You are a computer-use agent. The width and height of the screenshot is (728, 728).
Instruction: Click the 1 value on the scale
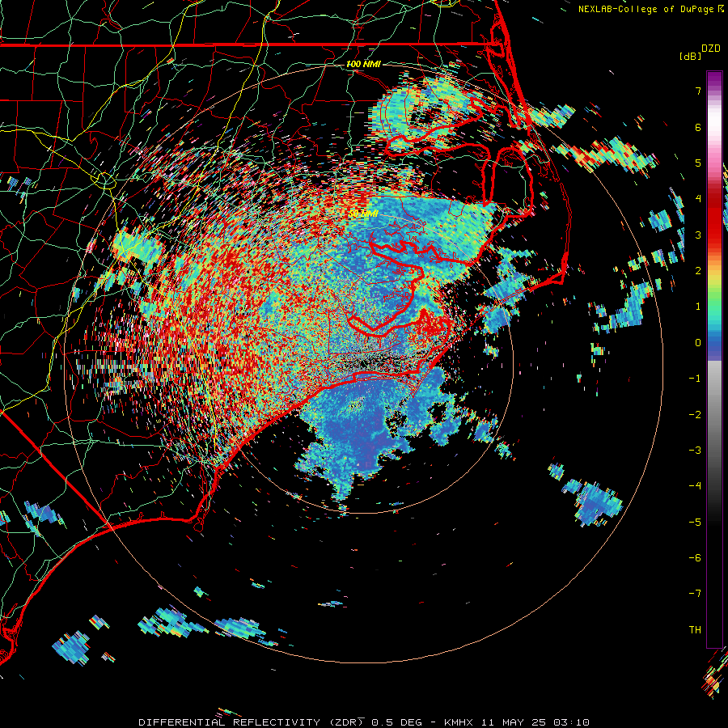[x=698, y=307]
